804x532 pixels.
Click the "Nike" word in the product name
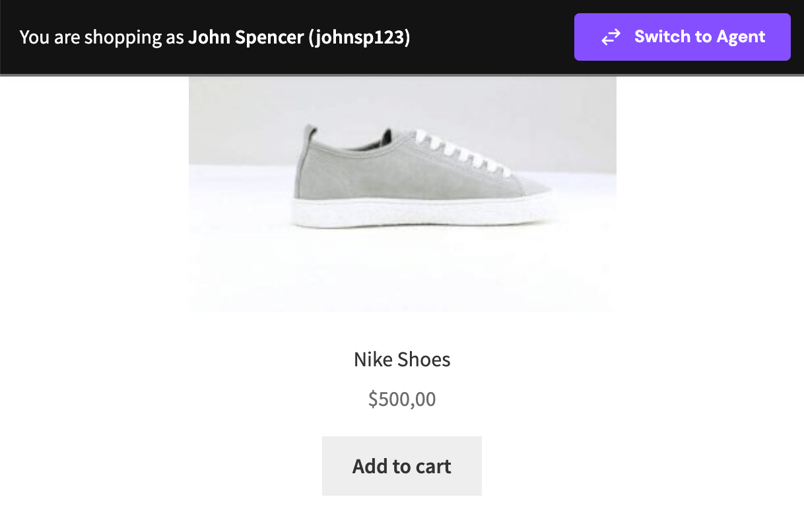tap(373, 360)
